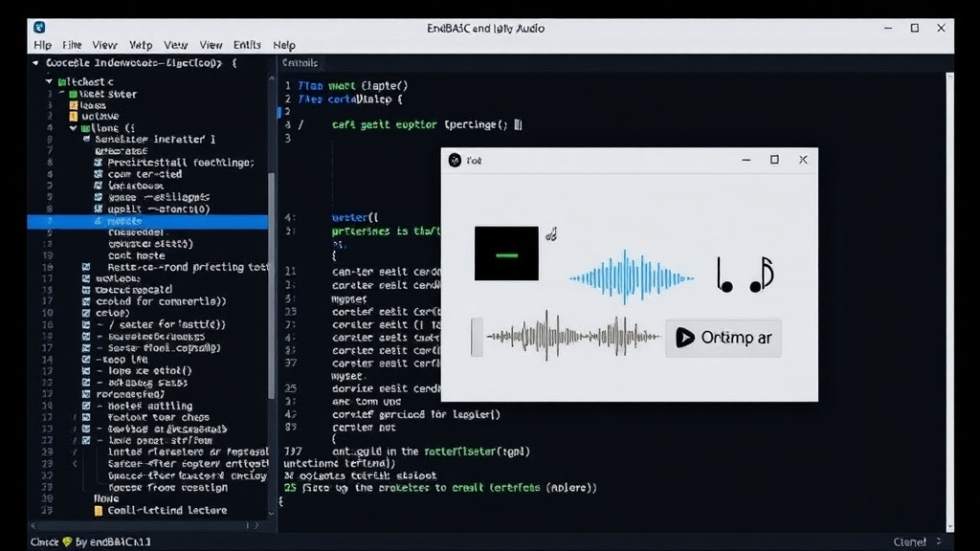Viewport: 980px width, 551px height.
Task: Click the vertical scrollbar thumb of the tree panel
Action: point(271,285)
